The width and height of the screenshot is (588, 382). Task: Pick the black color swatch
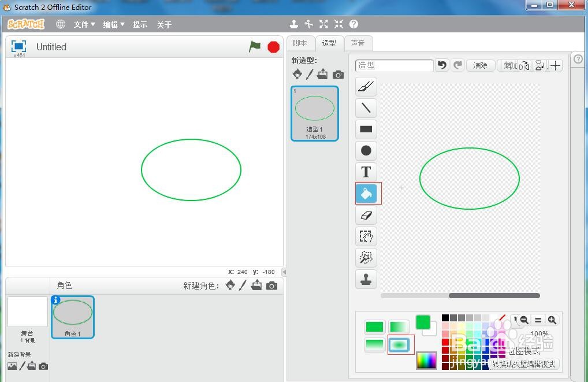tap(445, 318)
